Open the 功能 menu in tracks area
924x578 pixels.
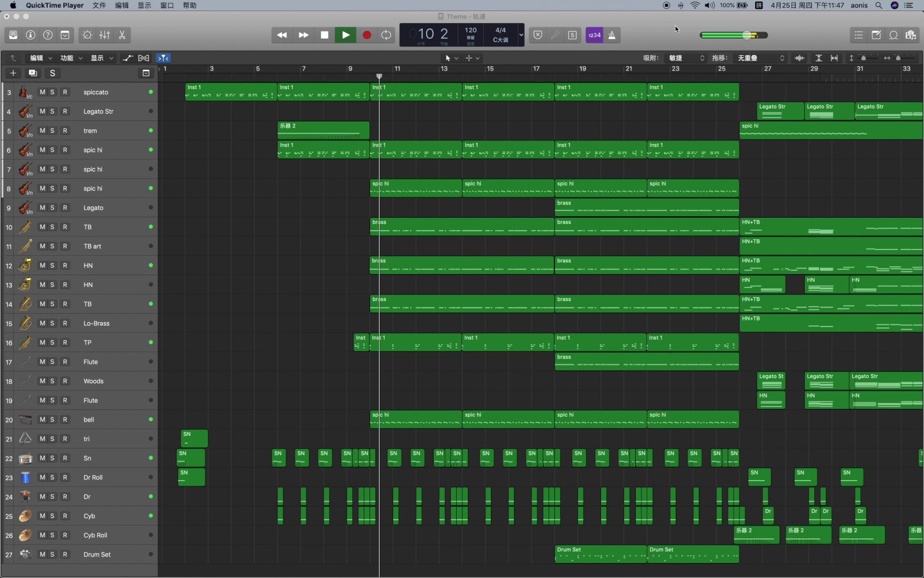(71, 58)
